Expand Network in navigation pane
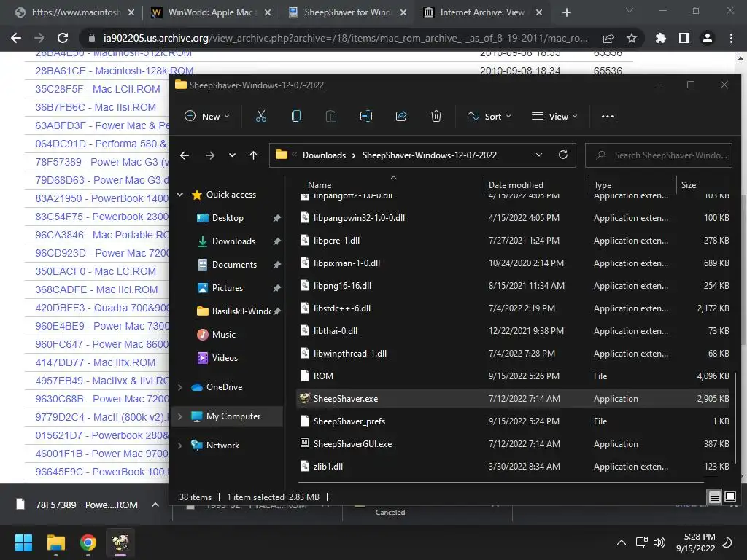 [180, 446]
